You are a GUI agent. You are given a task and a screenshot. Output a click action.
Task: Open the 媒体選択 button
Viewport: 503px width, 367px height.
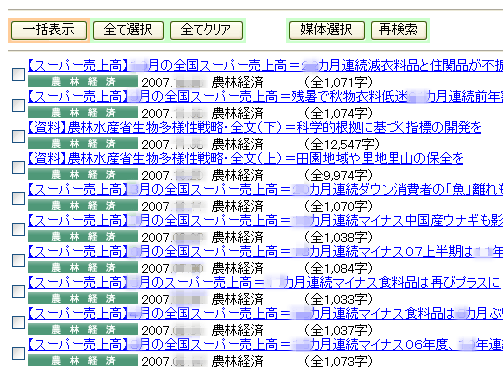[x=327, y=30]
